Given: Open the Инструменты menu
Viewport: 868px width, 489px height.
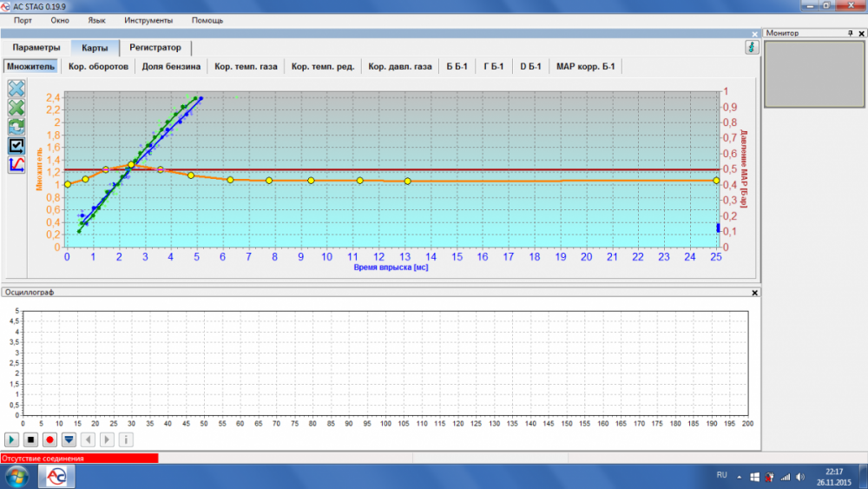Looking at the screenshot, I should pos(148,20).
